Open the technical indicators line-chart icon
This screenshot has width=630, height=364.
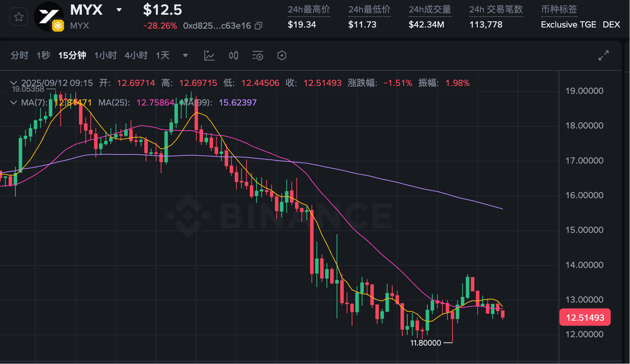click(x=209, y=56)
